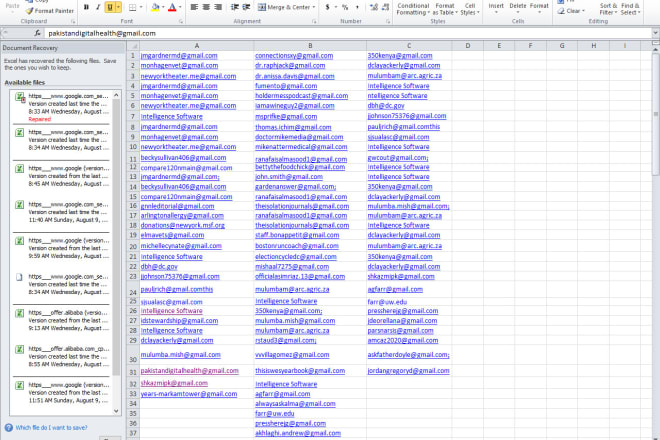Click farr@uw.edu in cell C25
Viewport: 660px width, 440px height.
[x=387, y=302]
